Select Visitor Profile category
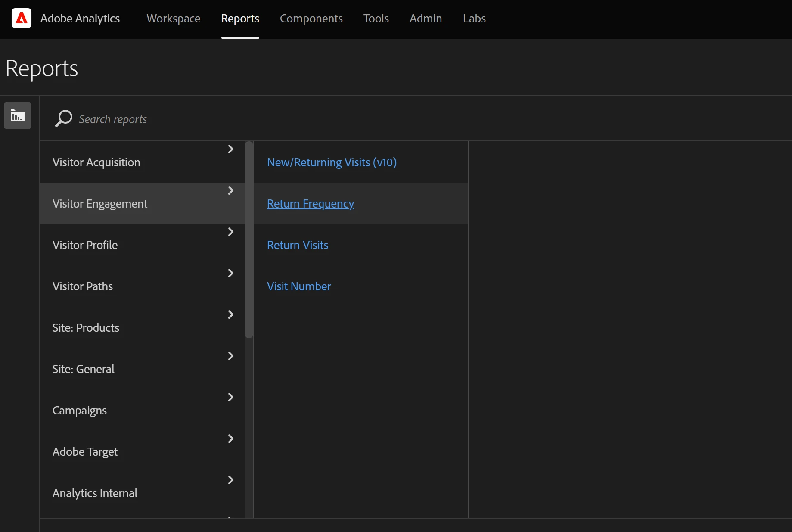 (x=142, y=245)
